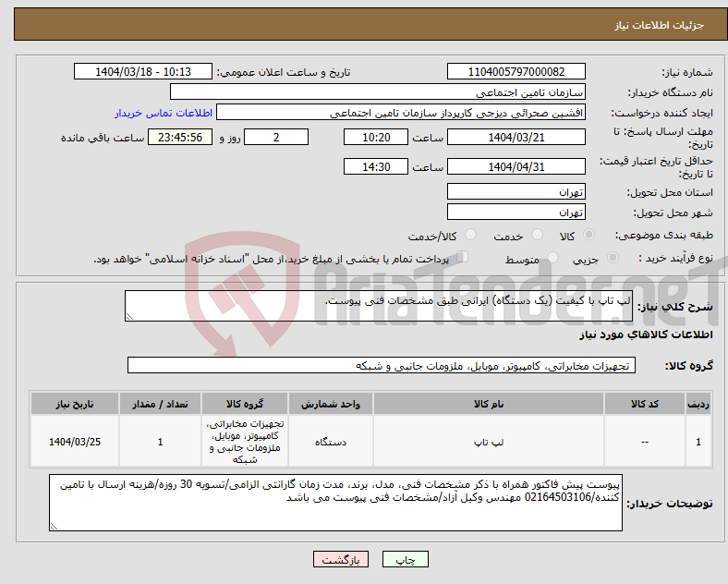The height and width of the screenshot is (584, 728).
Task: Select the کالا/خدمت radio button
Action: 471,235
